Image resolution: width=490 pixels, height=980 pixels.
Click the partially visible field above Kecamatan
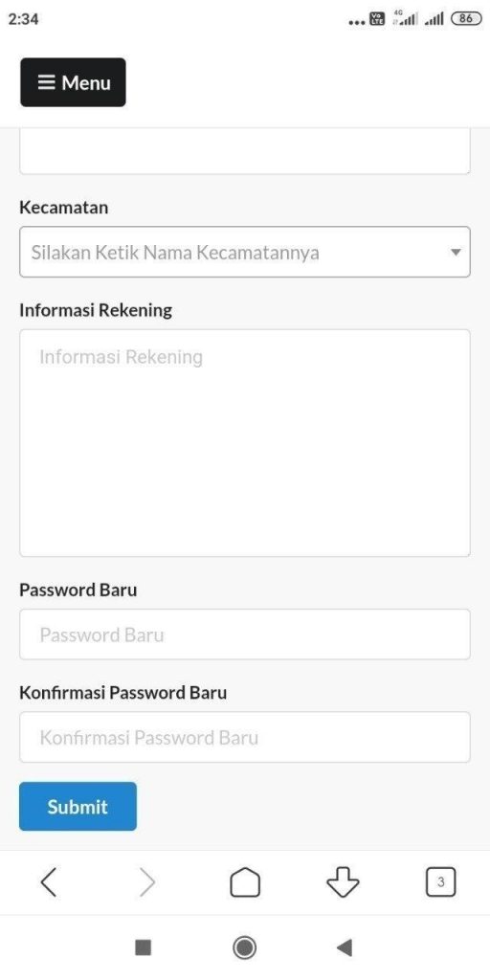(x=245, y=151)
